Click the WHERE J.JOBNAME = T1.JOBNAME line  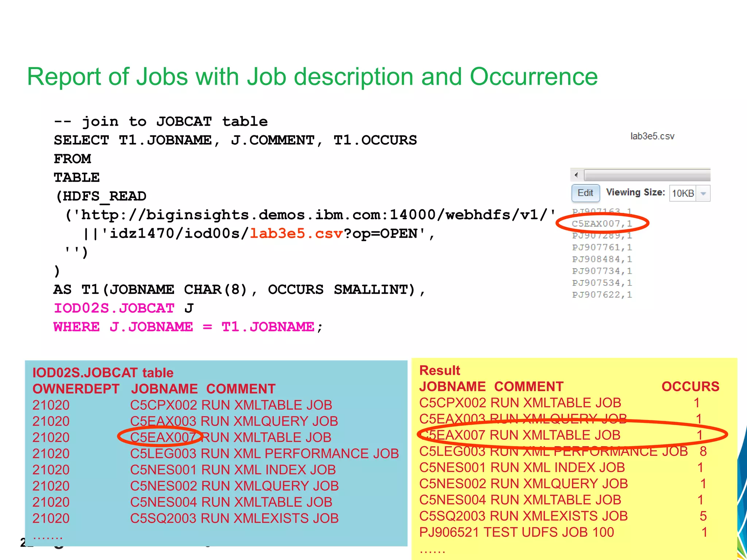[188, 327]
